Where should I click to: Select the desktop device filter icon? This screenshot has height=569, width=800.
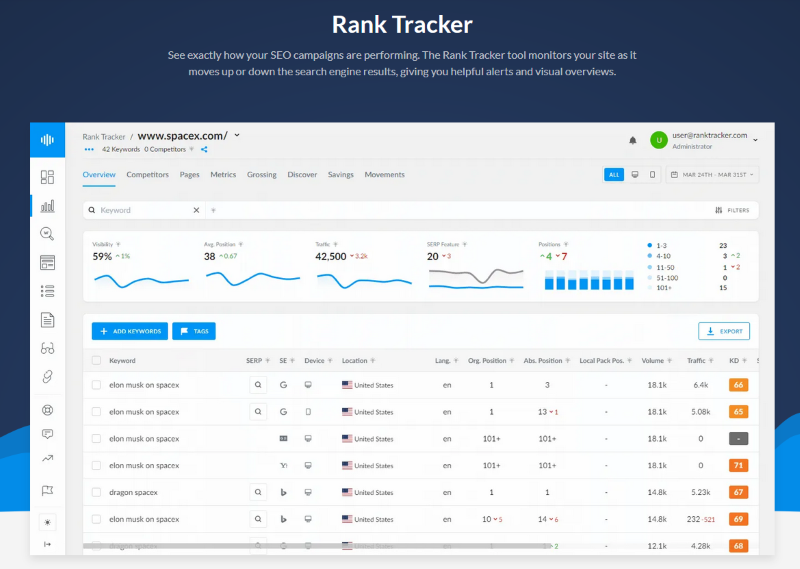(635, 175)
